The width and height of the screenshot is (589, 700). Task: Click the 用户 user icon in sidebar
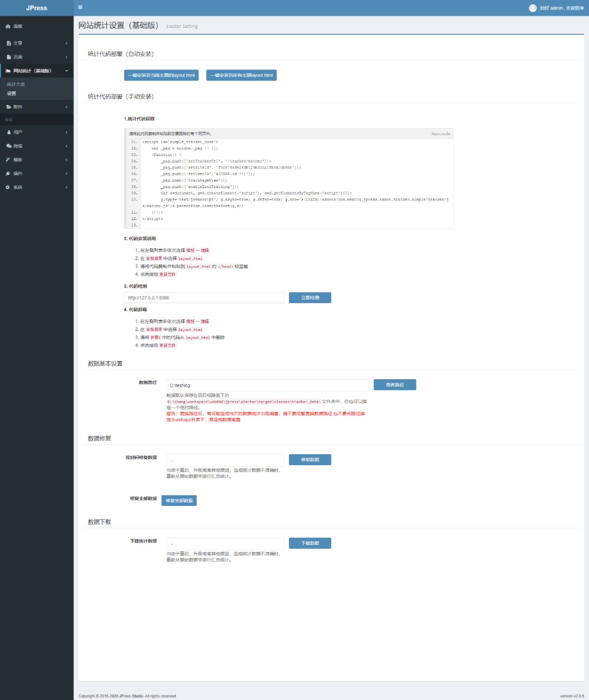coord(9,132)
